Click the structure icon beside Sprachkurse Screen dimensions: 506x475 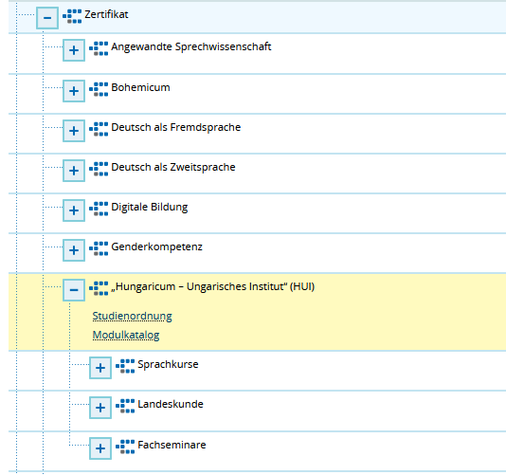[125, 366]
